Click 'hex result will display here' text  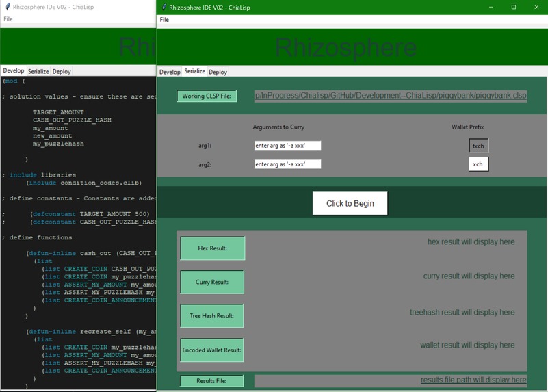coord(471,241)
